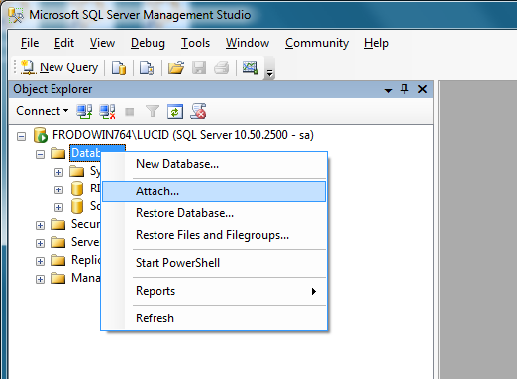Select the Replication folder label
This screenshot has height=379, width=517.
[x=86, y=260]
